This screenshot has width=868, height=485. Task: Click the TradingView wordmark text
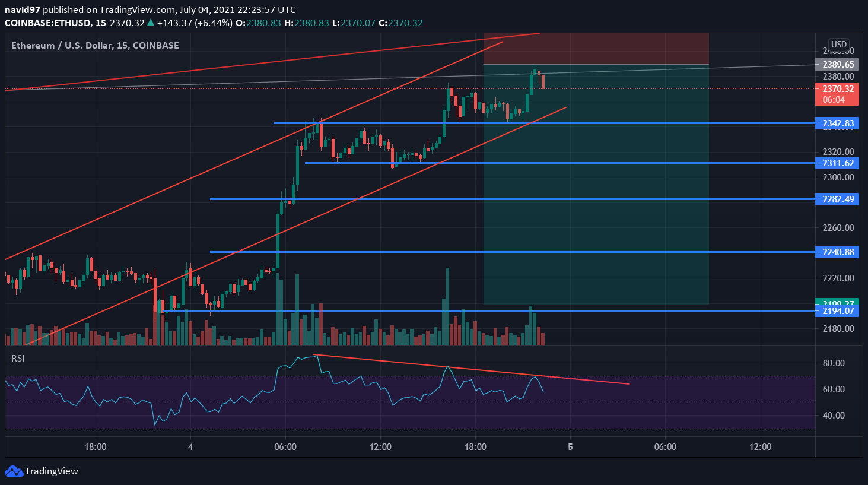(x=52, y=471)
